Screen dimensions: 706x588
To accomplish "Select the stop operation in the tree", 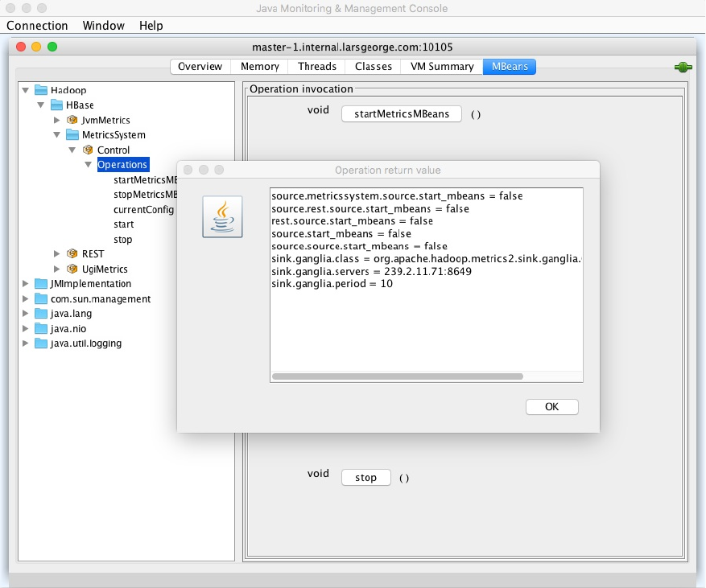I will tap(123, 240).
